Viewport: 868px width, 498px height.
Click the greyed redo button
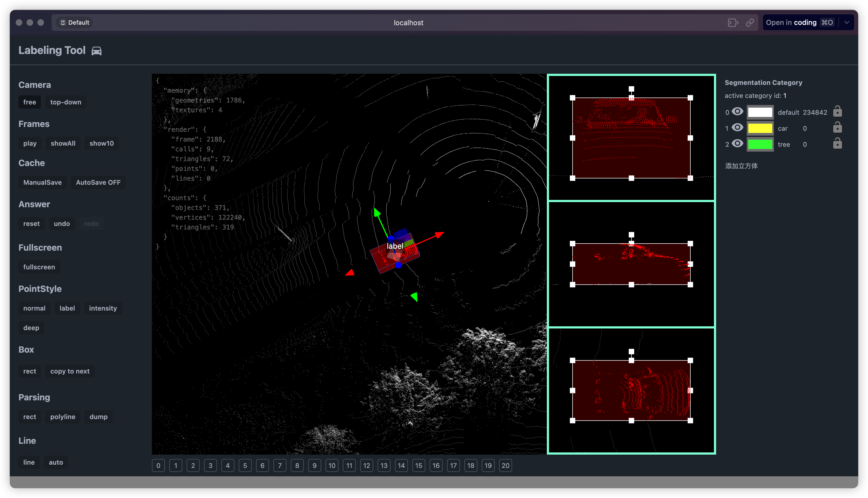91,224
